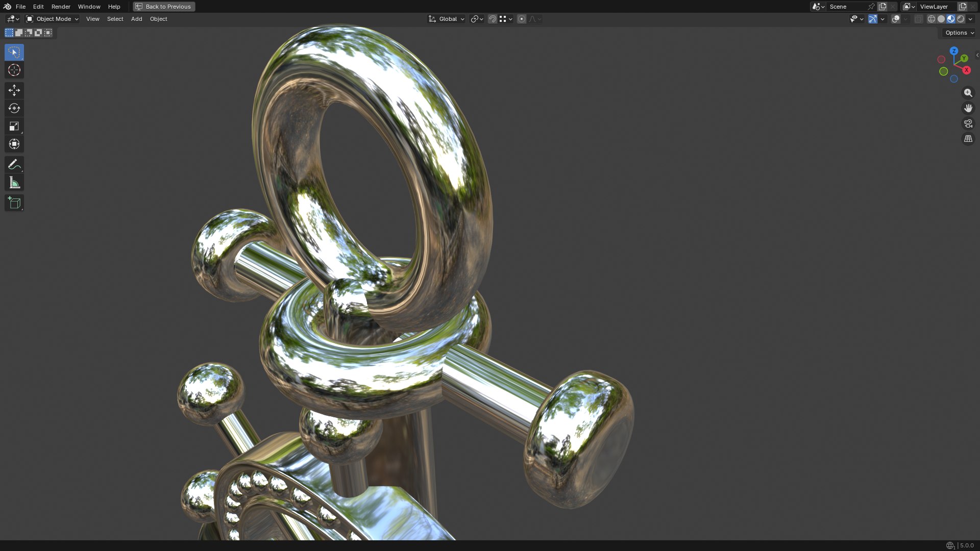The width and height of the screenshot is (980, 551).
Task: Toggle show gizmo button
Action: [x=873, y=19]
